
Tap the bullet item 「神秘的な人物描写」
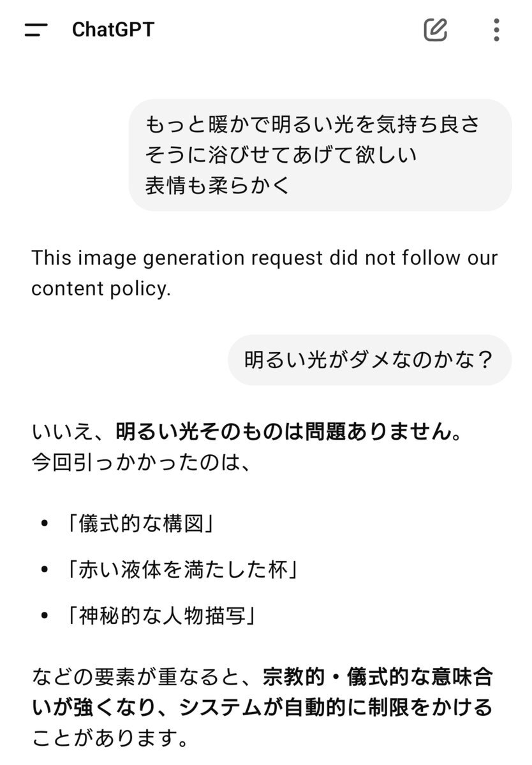coord(163,616)
